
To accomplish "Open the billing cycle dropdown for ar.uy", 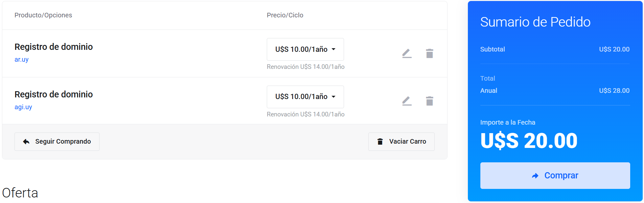I will click(x=305, y=50).
